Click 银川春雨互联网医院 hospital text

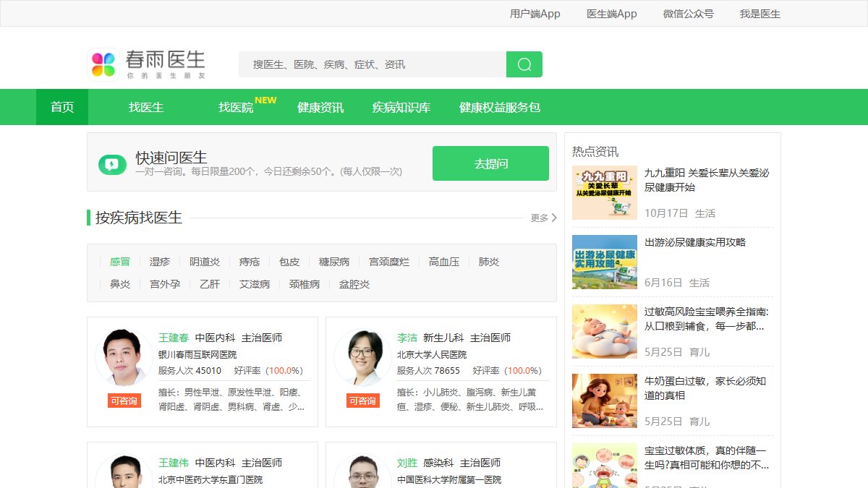pyautogui.click(x=197, y=355)
